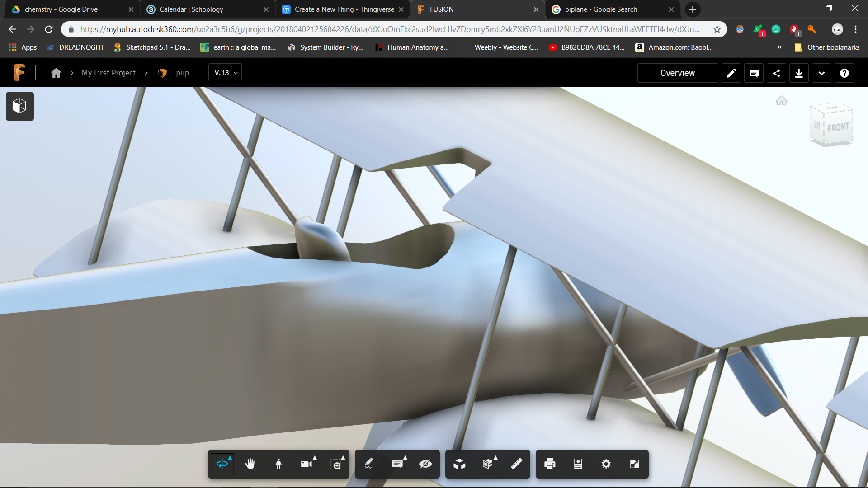This screenshot has height=488, width=868.
Task: Toggle fullscreen viewer mode
Action: (635, 464)
